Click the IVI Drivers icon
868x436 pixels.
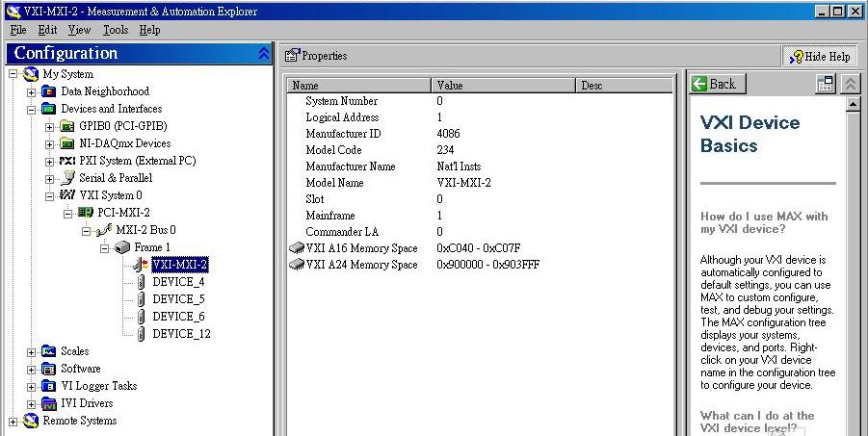[x=49, y=403]
